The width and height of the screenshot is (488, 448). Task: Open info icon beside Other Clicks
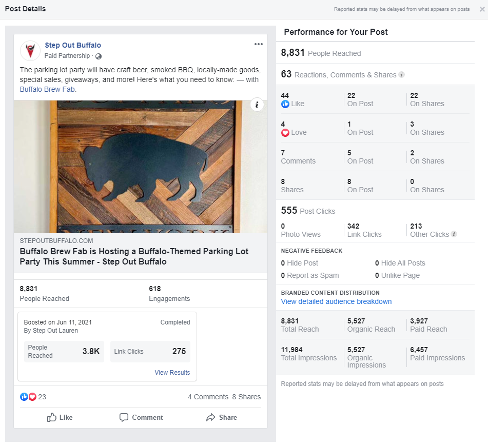click(x=454, y=234)
